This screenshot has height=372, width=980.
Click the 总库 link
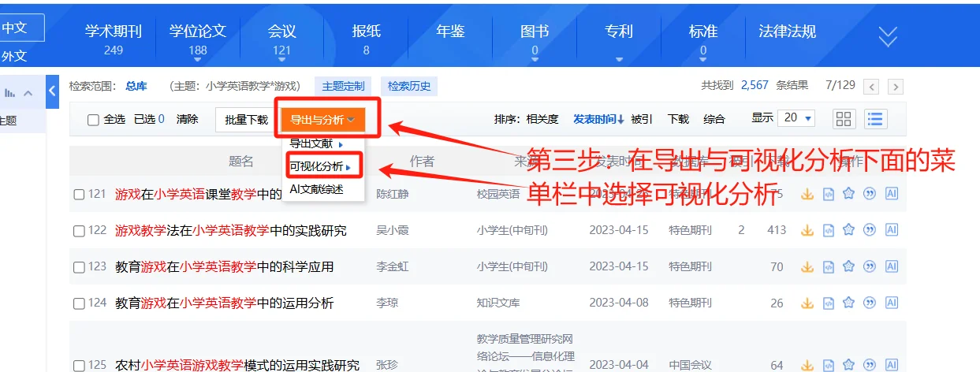click(x=136, y=86)
